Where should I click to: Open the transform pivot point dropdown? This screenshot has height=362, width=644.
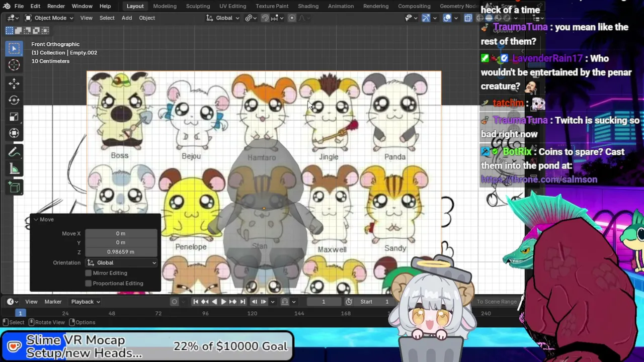[250, 18]
